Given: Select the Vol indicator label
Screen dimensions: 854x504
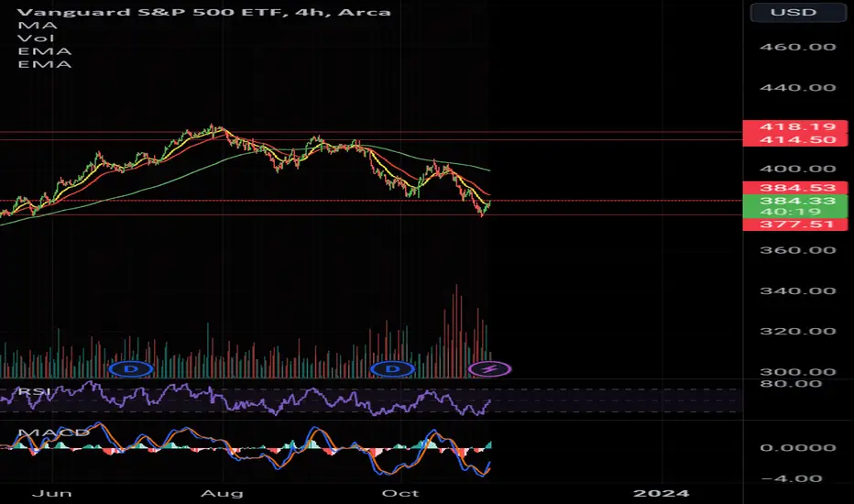Looking at the screenshot, I should [x=36, y=38].
